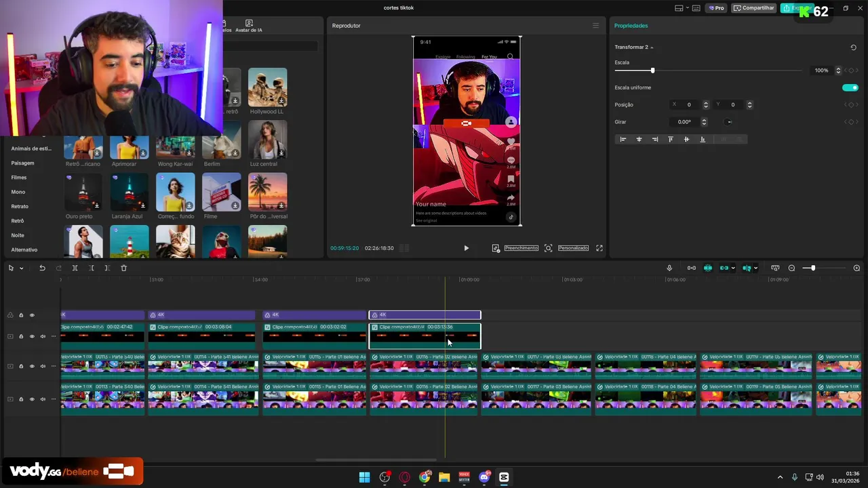Screen dimensions: 868x488
Task: Click the timeline zoom slider
Action: tap(812, 268)
